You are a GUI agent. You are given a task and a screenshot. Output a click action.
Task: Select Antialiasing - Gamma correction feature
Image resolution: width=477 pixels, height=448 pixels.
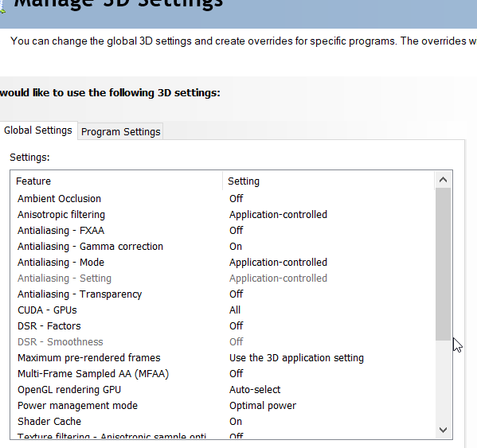click(x=90, y=247)
